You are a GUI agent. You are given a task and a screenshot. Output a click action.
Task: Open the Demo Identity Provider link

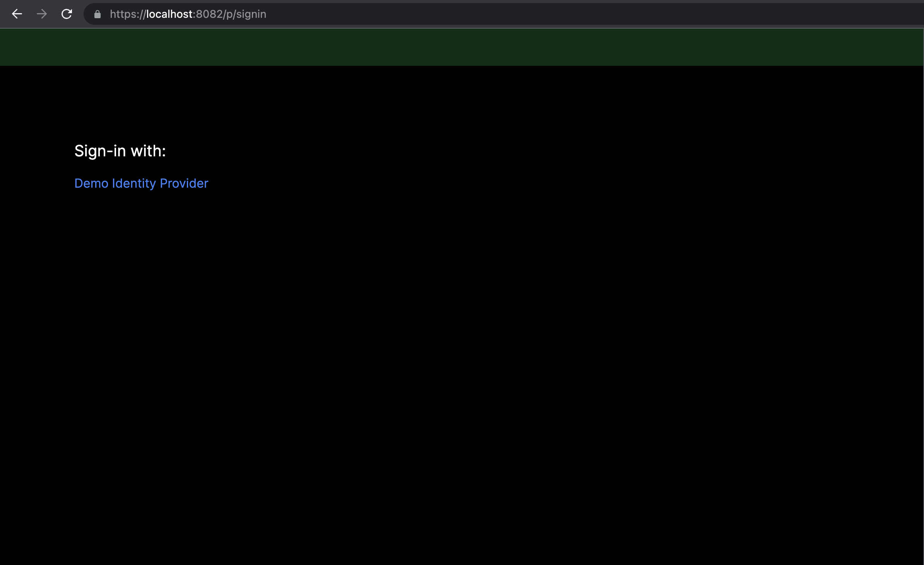point(141,183)
